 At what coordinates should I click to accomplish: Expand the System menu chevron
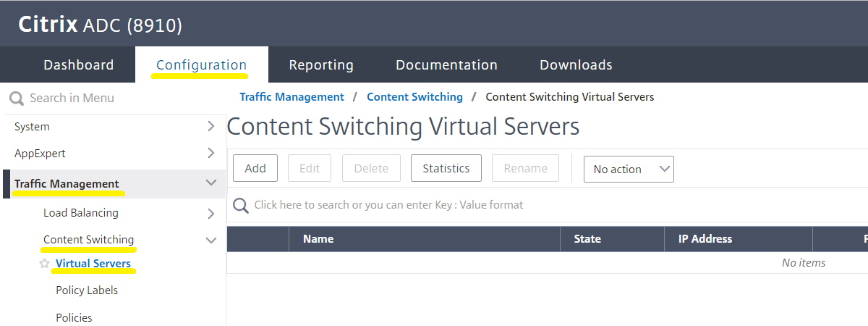pyautogui.click(x=210, y=126)
